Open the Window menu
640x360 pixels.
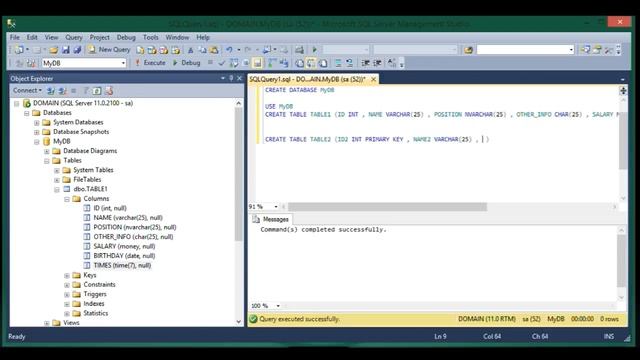[x=177, y=37]
